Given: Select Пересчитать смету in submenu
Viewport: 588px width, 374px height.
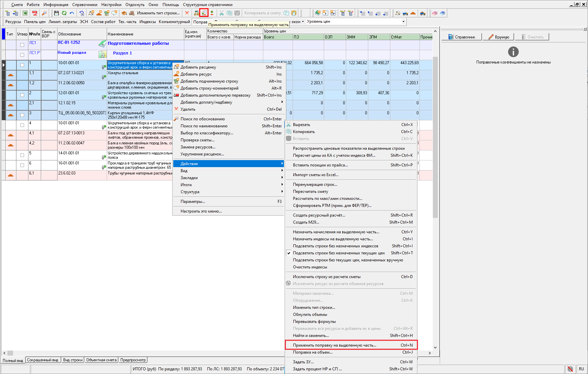Looking at the screenshot, I should 351,192.
